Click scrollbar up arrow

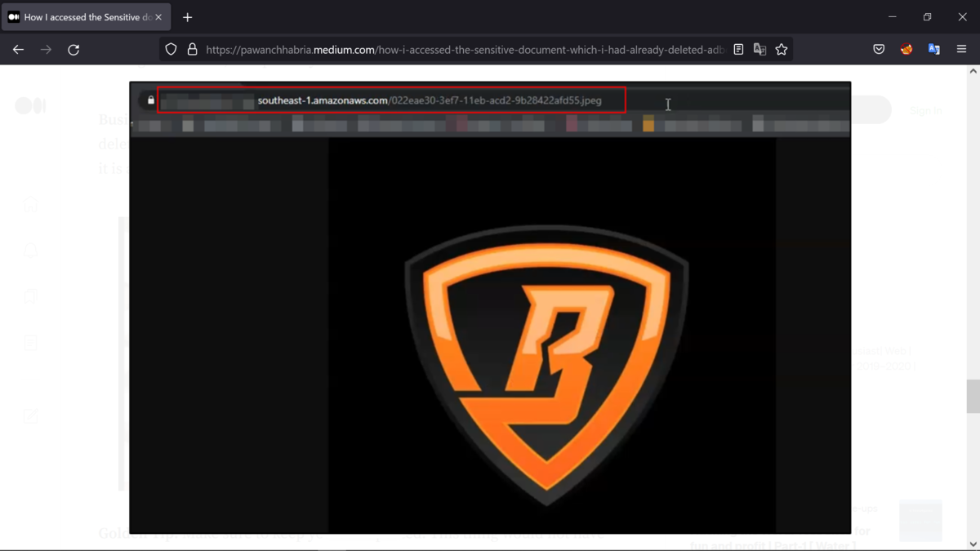973,72
